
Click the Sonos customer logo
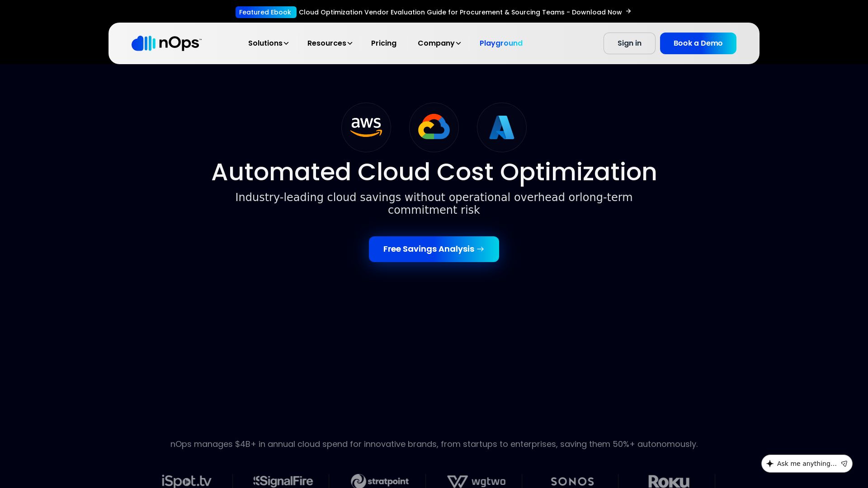click(x=572, y=482)
